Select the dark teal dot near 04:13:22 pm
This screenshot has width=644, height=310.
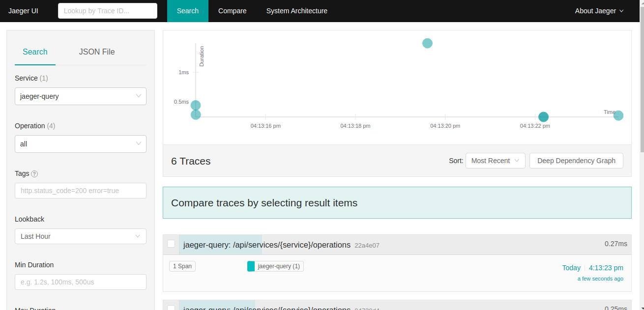543,117
